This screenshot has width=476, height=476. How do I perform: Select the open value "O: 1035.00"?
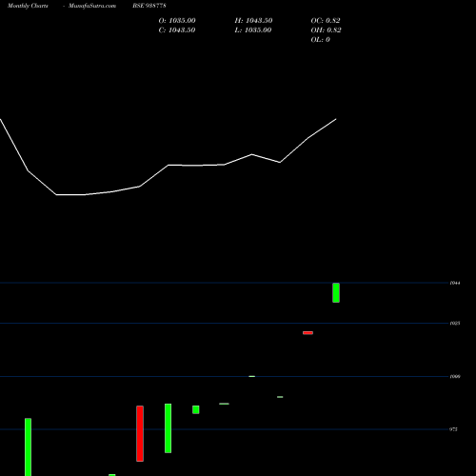(177, 21)
